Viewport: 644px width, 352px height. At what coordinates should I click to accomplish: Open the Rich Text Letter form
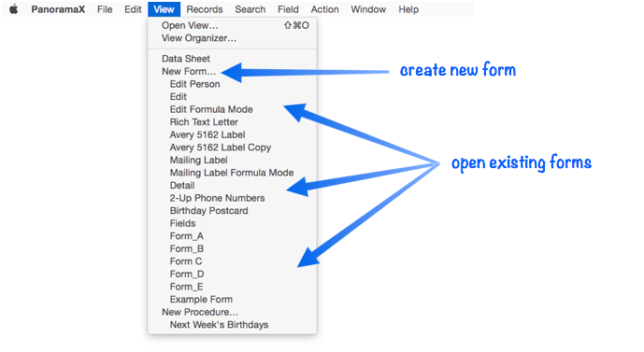coord(233,122)
